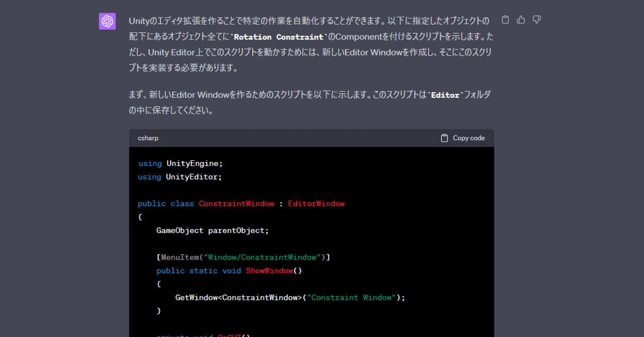Click the Copy code button
This screenshot has width=644, height=337.
463,138
